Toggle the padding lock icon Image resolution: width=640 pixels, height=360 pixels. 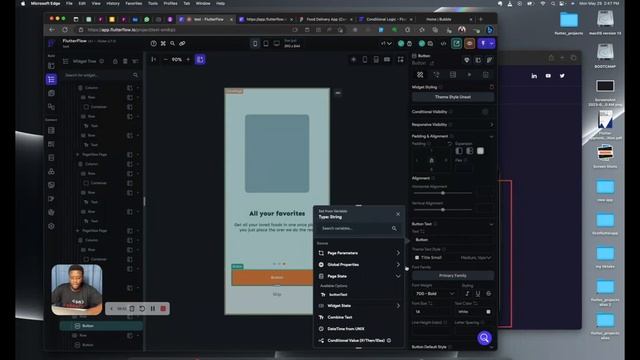(431, 160)
